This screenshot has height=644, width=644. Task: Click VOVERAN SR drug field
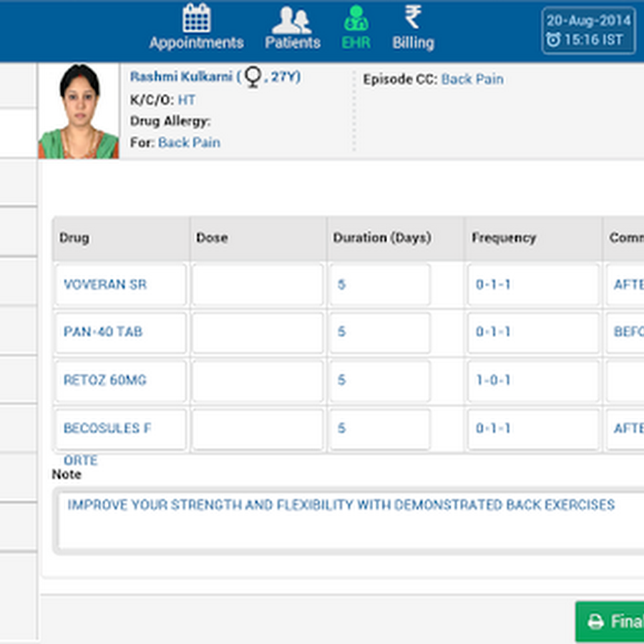point(121,285)
